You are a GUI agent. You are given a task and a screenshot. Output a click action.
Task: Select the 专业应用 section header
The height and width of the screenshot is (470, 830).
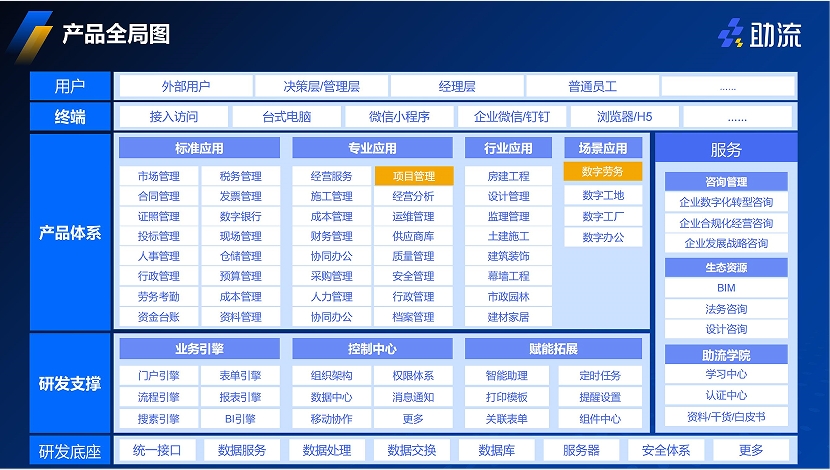coord(372,148)
